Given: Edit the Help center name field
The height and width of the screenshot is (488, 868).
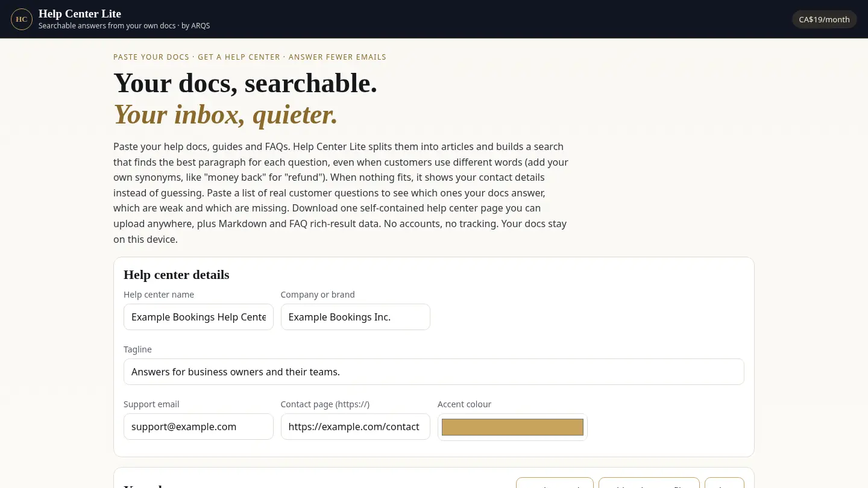Looking at the screenshot, I should click(x=198, y=317).
